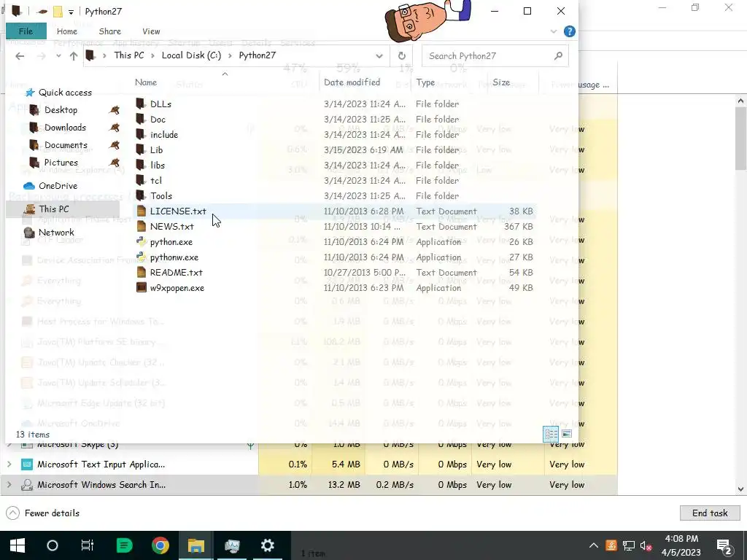This screenshot has width=747, height=560.
Task: Click the search magnifier icon
Action: (558, 55)
